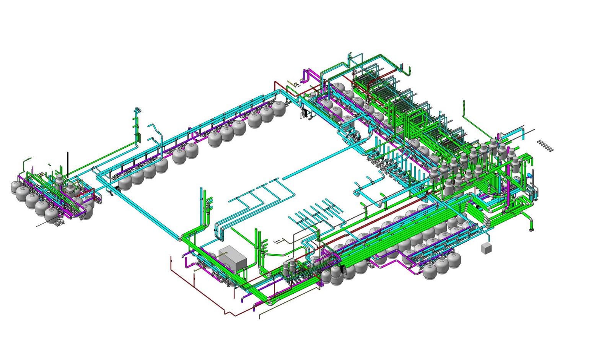Click the purple pipe elbow at top

306,75
